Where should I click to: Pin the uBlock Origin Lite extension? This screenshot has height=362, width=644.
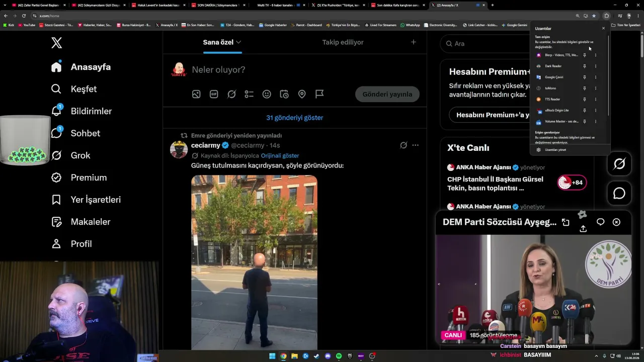(585, 110)
